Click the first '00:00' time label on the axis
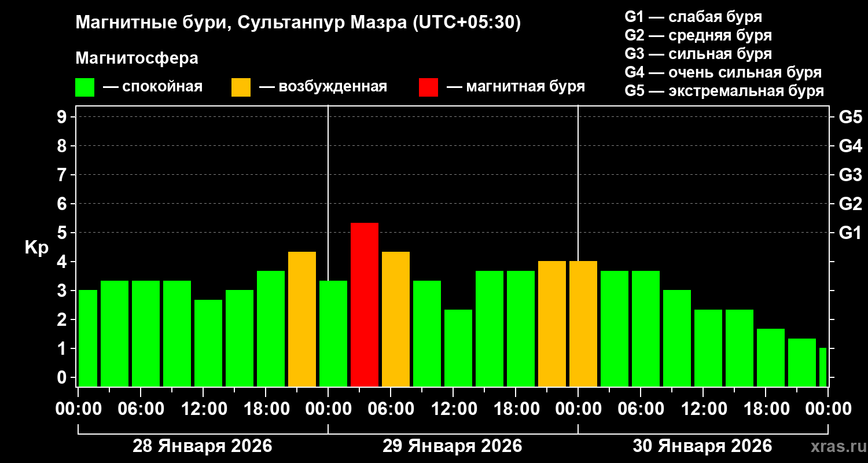Image resolution: width=868 pixels, height=463 pixels. tap(78, 409)
